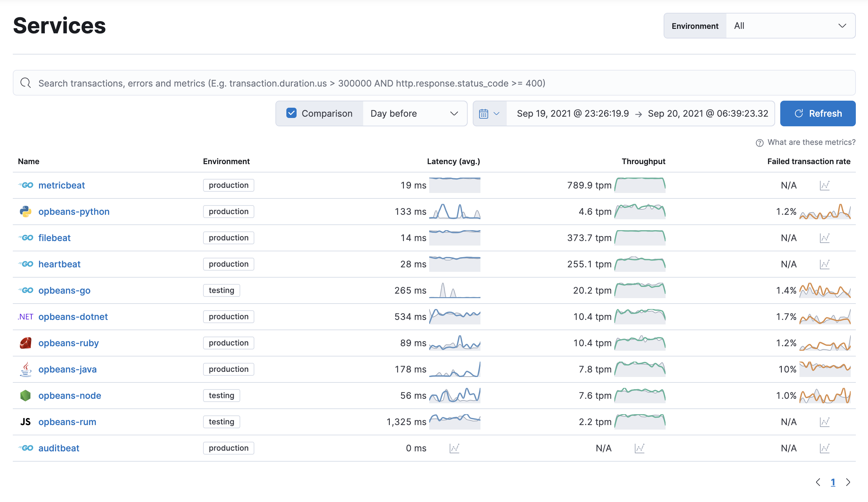The width and height of the screenshot is (868, 502).
Task: Open the opbeans-node service details
Action: (69, 395)
